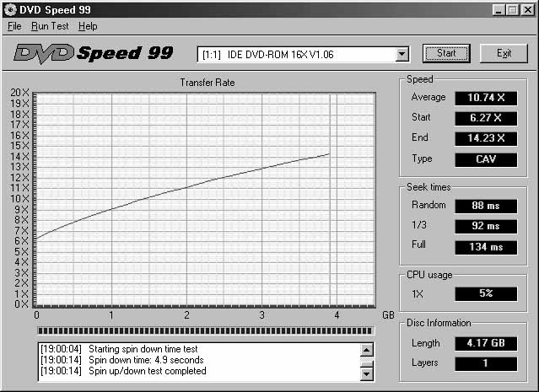Click the Random seek time value
Image resolution: width=539 pixels, height=392 pixels.
click(485, 207)
